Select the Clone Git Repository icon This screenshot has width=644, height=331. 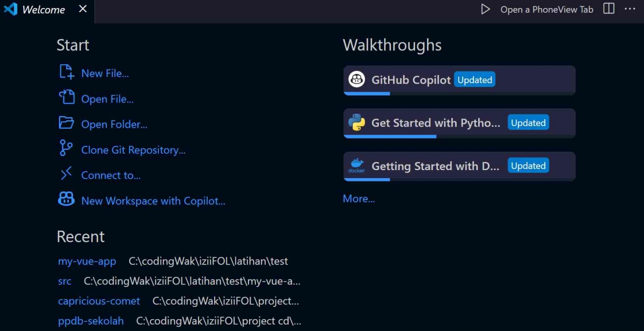65,149
